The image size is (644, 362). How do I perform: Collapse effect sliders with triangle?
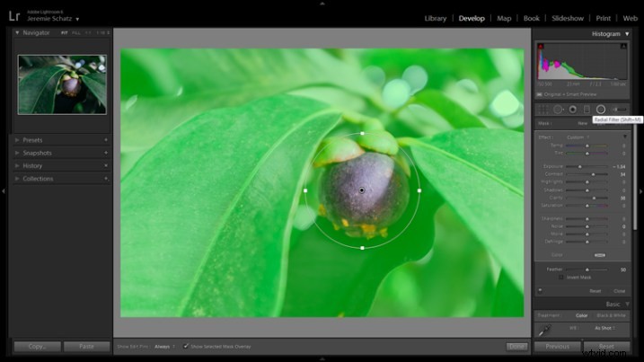tap(625, 137)
